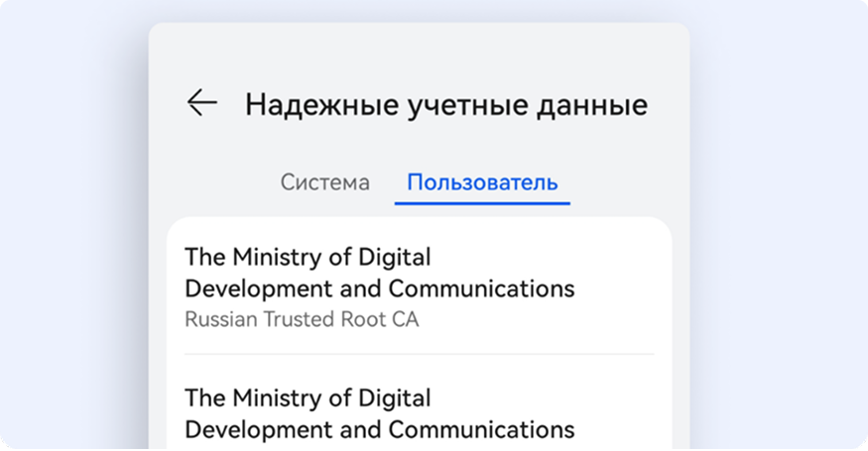Click the Russian Trusted Root CA subtitle
This screenshot has width=868, height=451.
pos(302,319)
